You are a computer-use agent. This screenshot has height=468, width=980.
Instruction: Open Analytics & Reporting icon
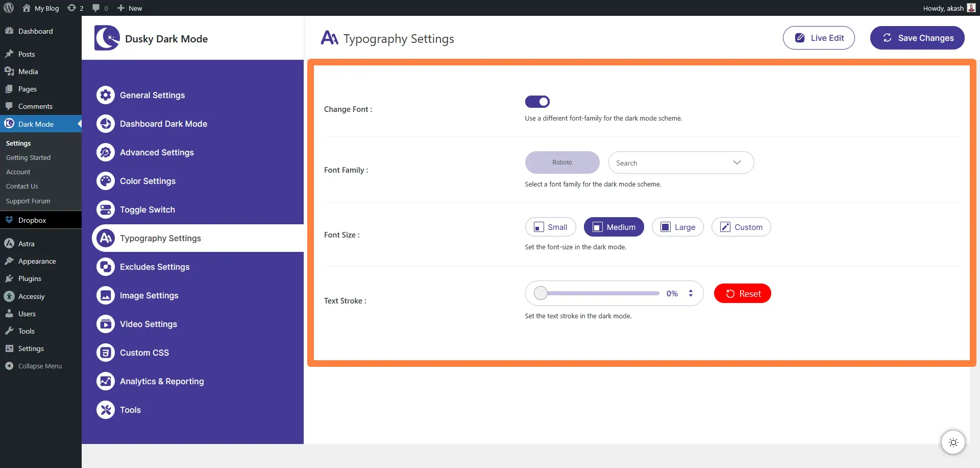point(106,381)
